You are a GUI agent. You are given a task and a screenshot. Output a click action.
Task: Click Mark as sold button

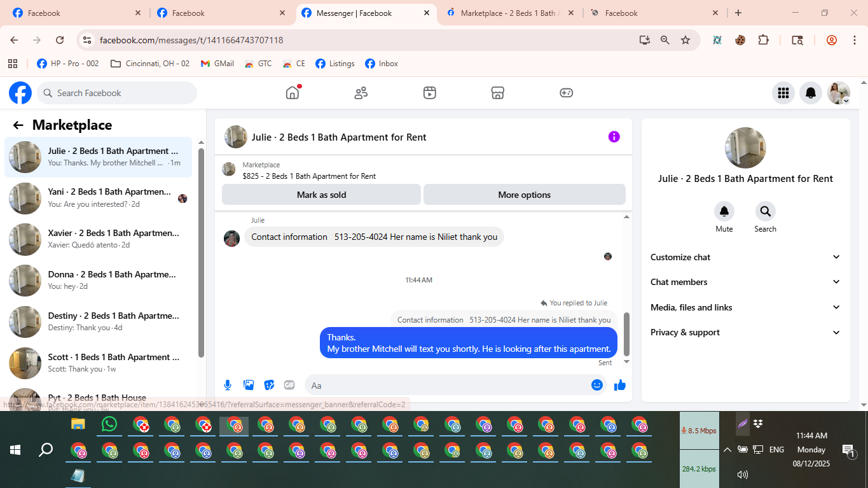coord(321,195)
